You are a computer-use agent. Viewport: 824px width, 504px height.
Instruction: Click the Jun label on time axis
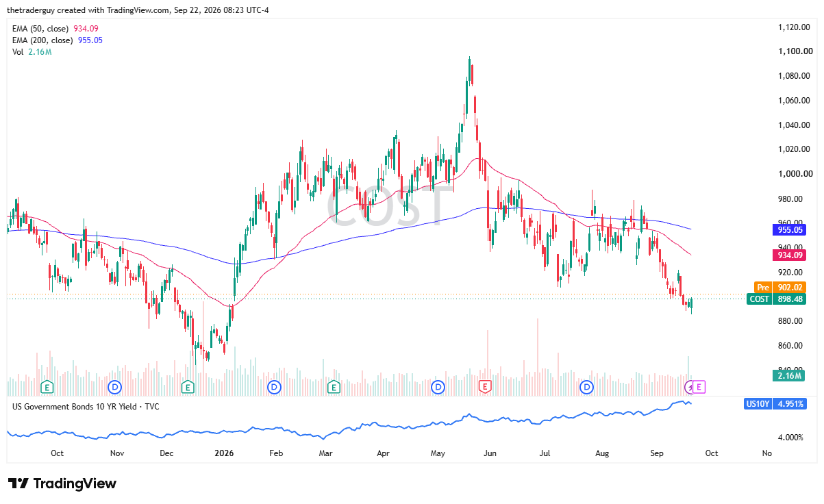(x=490, y=453)
